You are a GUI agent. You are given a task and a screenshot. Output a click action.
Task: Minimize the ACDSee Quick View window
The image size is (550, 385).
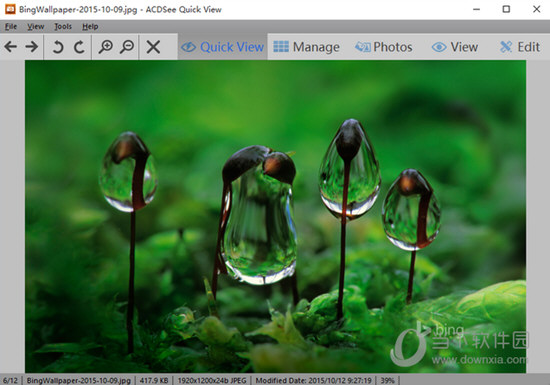point(476,9)
